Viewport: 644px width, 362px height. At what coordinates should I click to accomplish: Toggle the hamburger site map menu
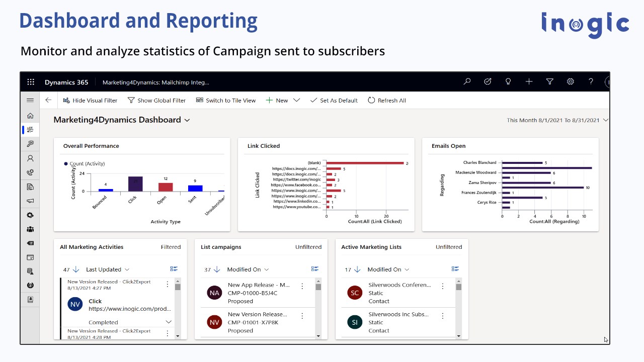pyautogui.click(x=30, y=101)
